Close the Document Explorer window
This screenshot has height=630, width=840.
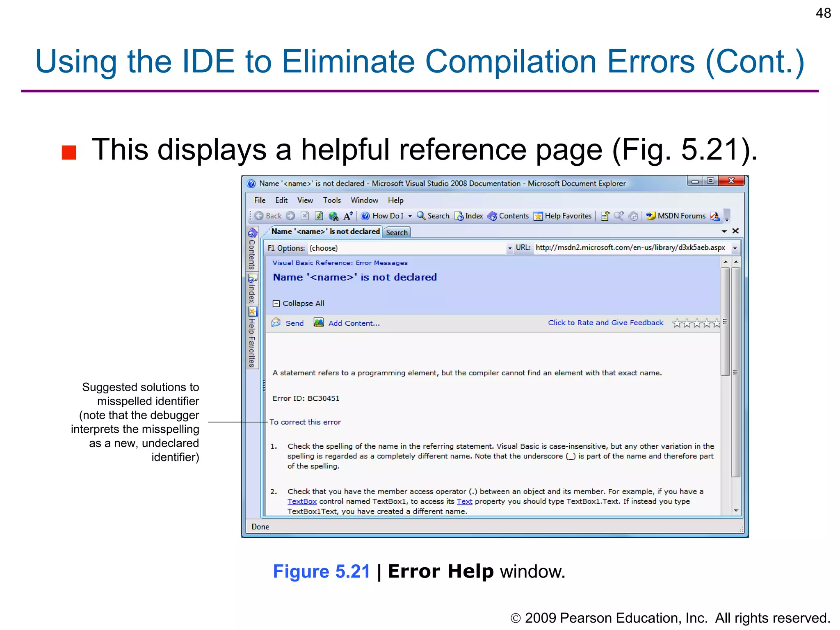coord(731,181)
